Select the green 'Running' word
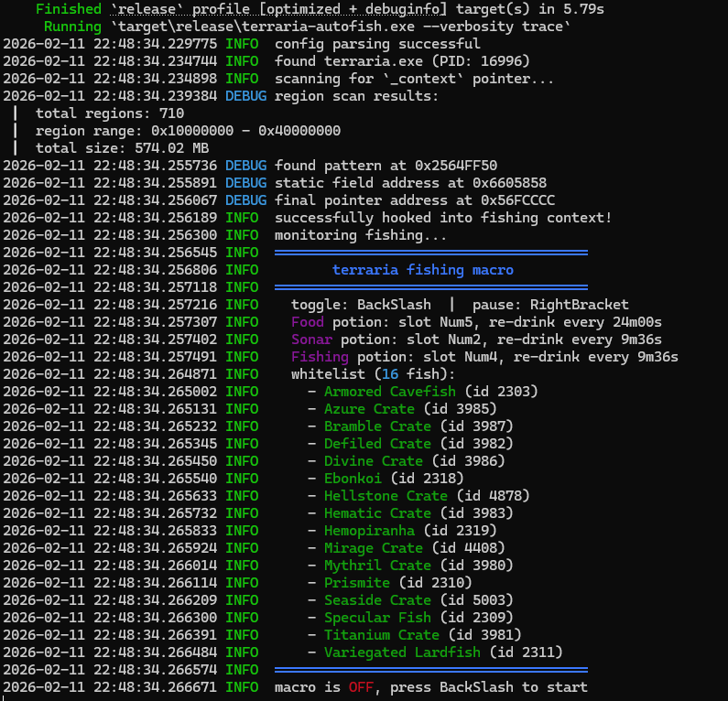 (x=73, y=27)
